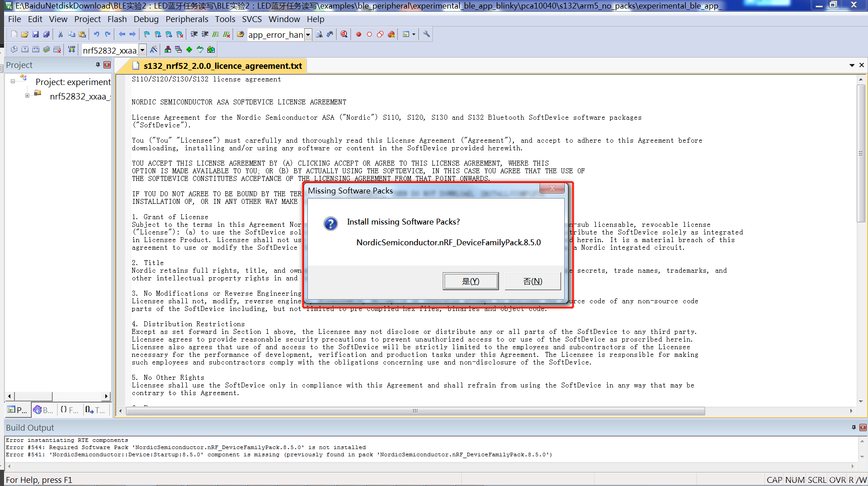Open the SVCS menu
The height and width of the screenshot is (486, 868).
pos(252,19)
